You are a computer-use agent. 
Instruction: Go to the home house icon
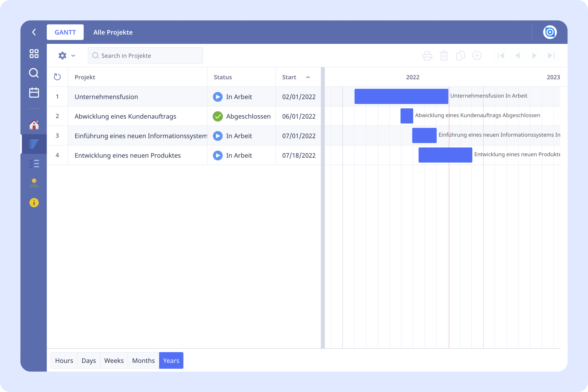click(34, 125)
